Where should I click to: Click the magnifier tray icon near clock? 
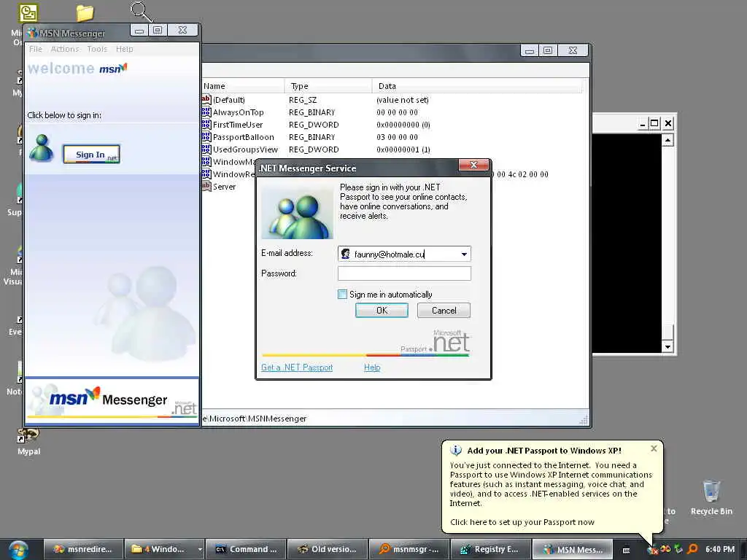click(693, 549)
